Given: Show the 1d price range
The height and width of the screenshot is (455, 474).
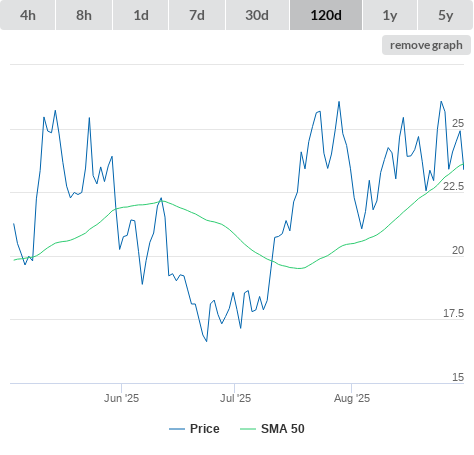Looking at the screenshot, I should point(141,15).
